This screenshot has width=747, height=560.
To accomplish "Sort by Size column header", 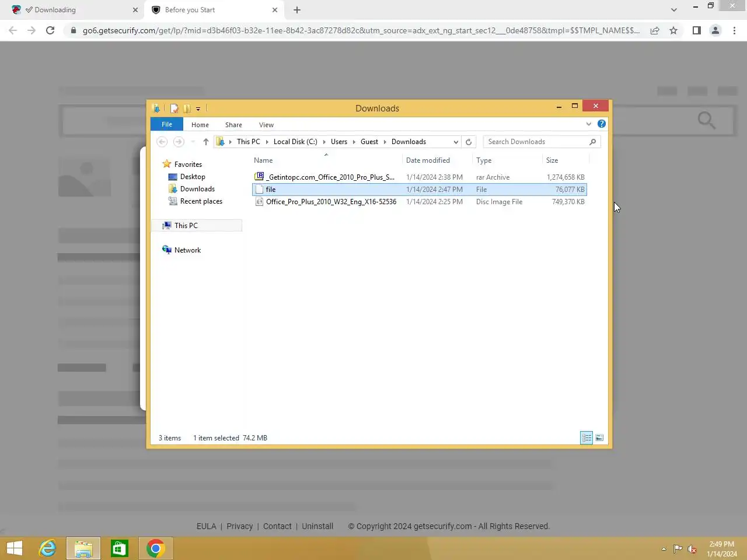I will coord(552,160).
